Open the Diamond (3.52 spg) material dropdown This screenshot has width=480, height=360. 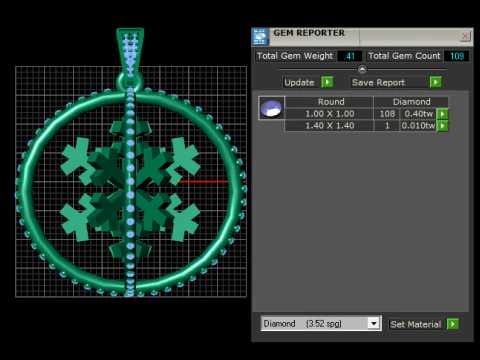point(374,323)
